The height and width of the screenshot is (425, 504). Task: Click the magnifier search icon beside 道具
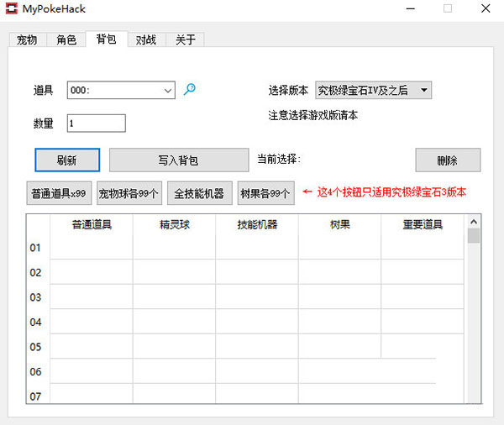(189, 89)
